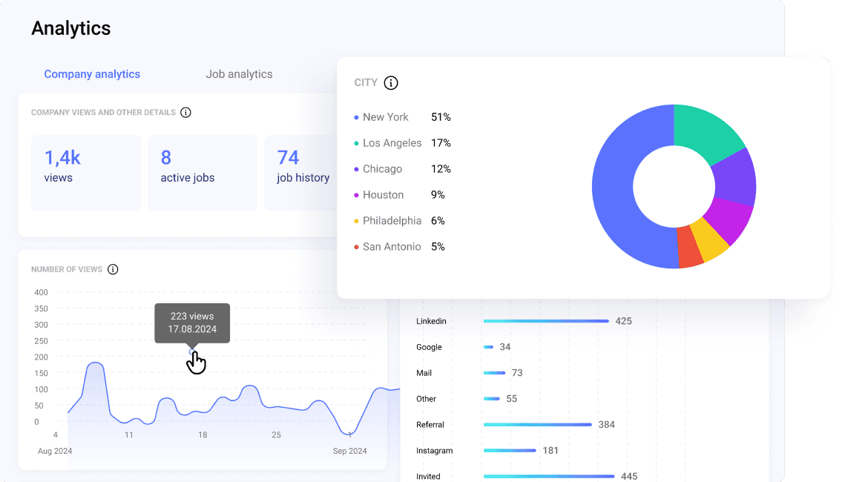Click the Referral bar showing 384
The image size is (868, 482).
point(537,425)
